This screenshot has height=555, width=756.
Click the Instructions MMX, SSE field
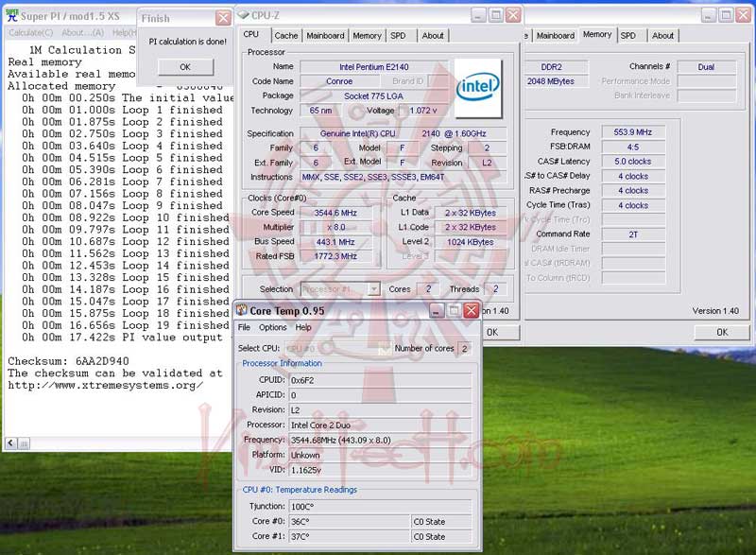pos(404,177)
